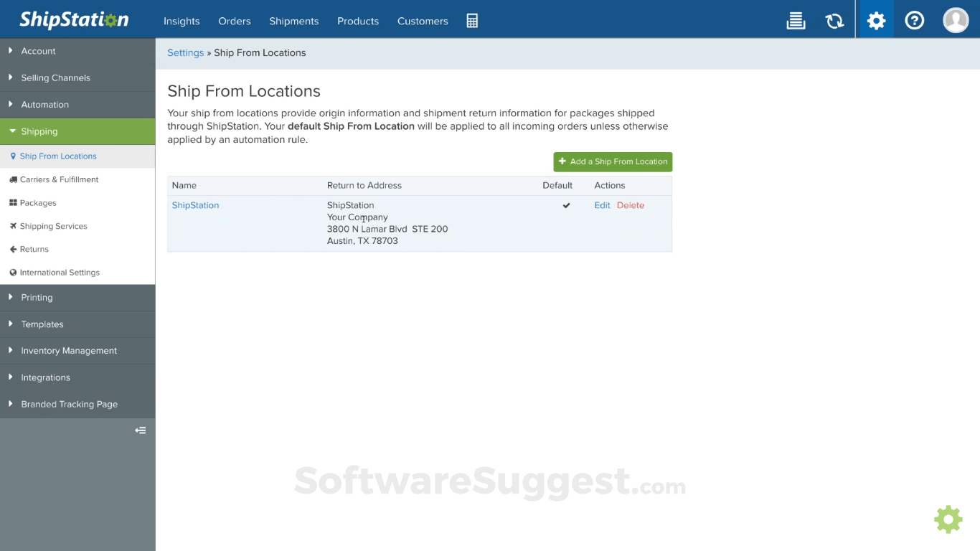The width and height of the screenshot is (980, 551).
Task: Collapse the Shipping section
Action: pyautogui.click(x=39, y=131)
